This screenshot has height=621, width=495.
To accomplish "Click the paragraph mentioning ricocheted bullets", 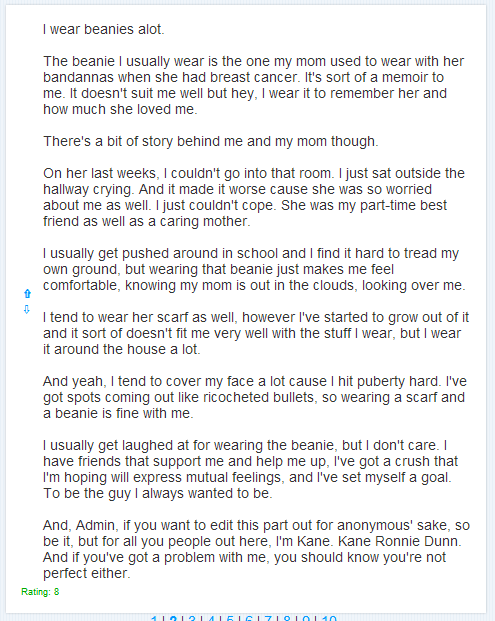I will 255,397.
